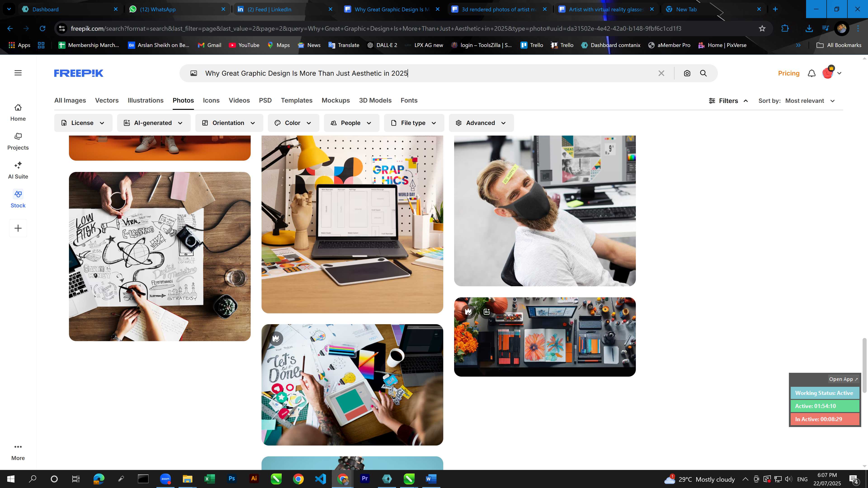
Task: Open YouTube bookmark
Action: pyautogui.click(x=244, y=45)
